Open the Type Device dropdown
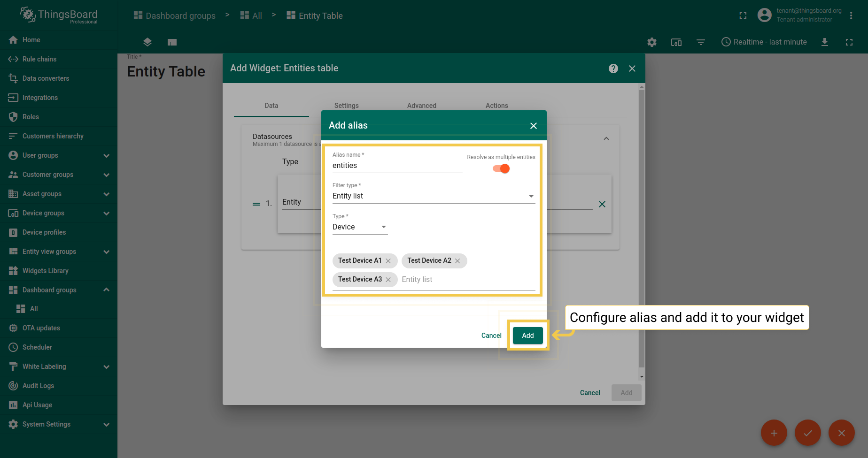 tap(360, 227)
